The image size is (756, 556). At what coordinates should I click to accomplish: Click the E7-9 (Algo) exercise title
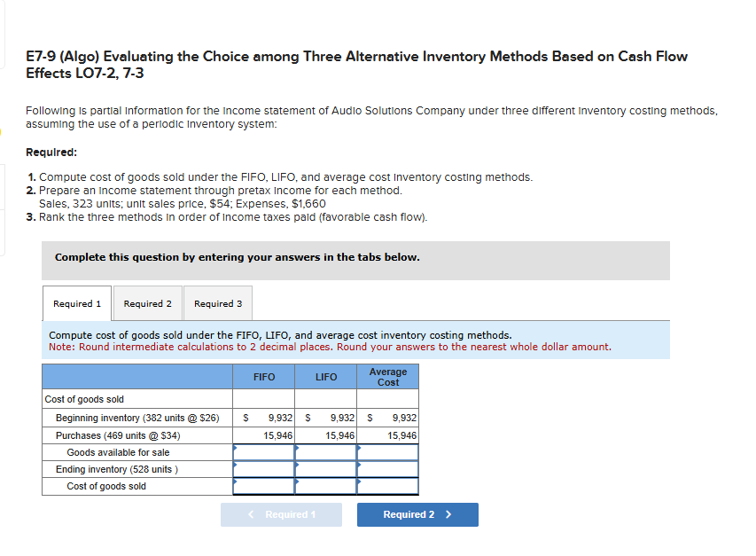[x=357, y=65]
